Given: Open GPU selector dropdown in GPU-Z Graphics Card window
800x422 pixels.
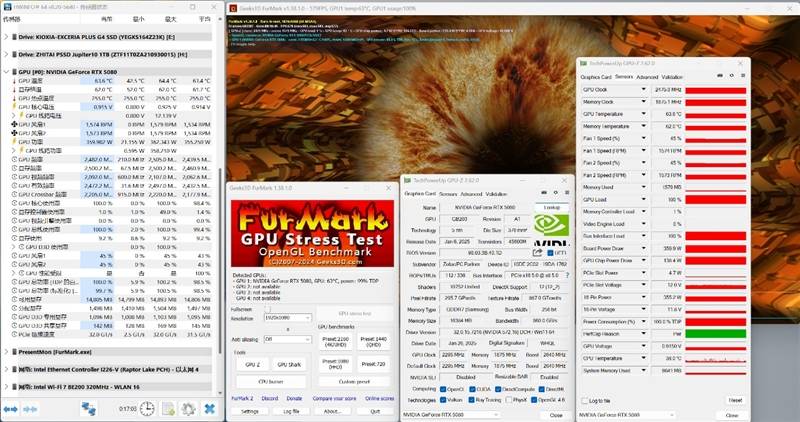Looking at the screenshot, I should [x=449, y=415].
